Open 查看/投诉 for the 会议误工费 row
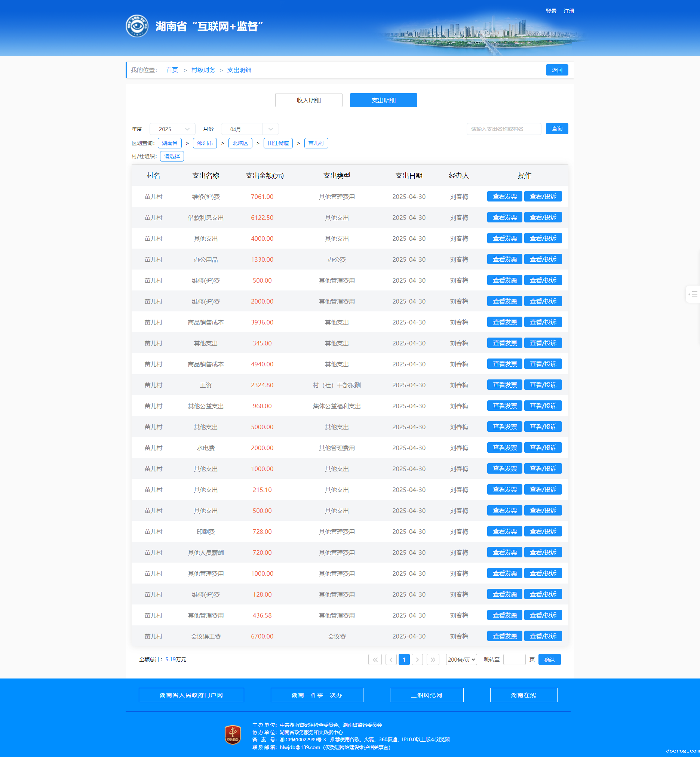700x757 pixels. (543, 636)
